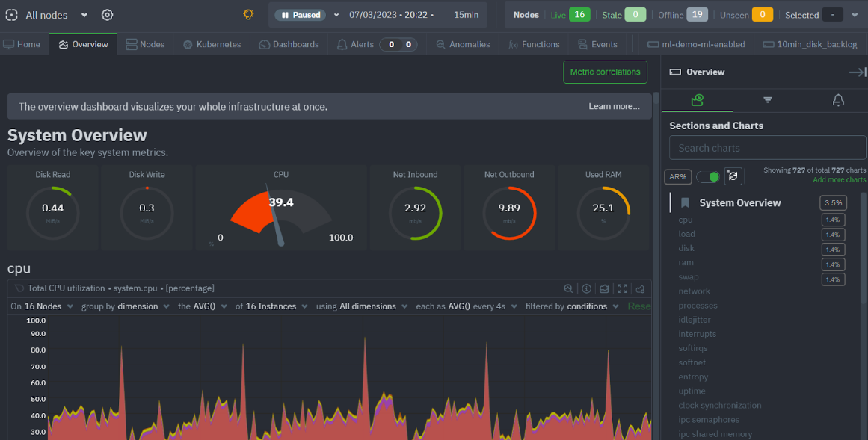868x440 pixels.
Task: Select System Overview in sections list
Action: click(739, 202)
